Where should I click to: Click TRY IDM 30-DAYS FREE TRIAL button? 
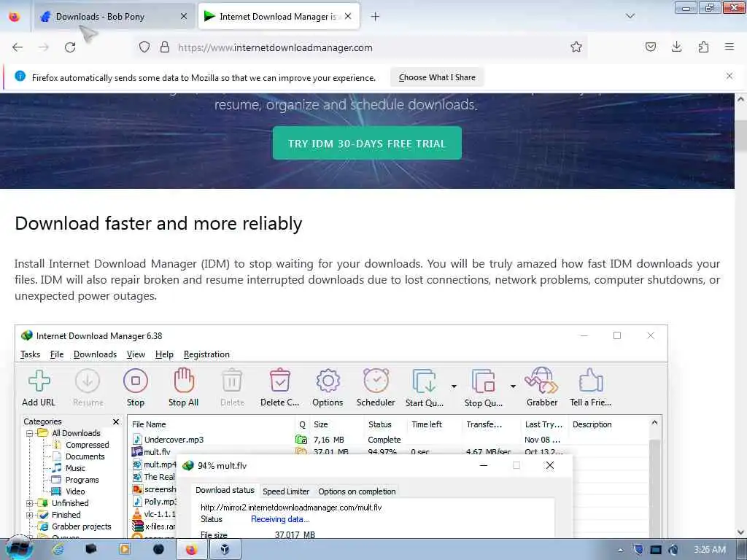[x=367, y=144]
